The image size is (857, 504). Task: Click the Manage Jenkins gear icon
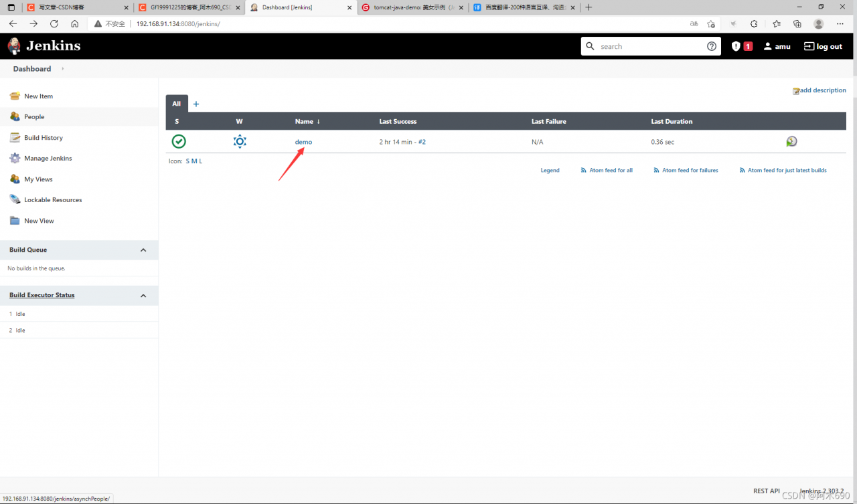(x=15, y=159)
